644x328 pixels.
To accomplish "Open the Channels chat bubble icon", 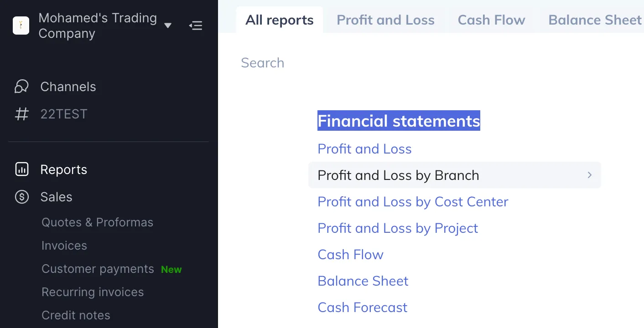I will coord(21,86).
